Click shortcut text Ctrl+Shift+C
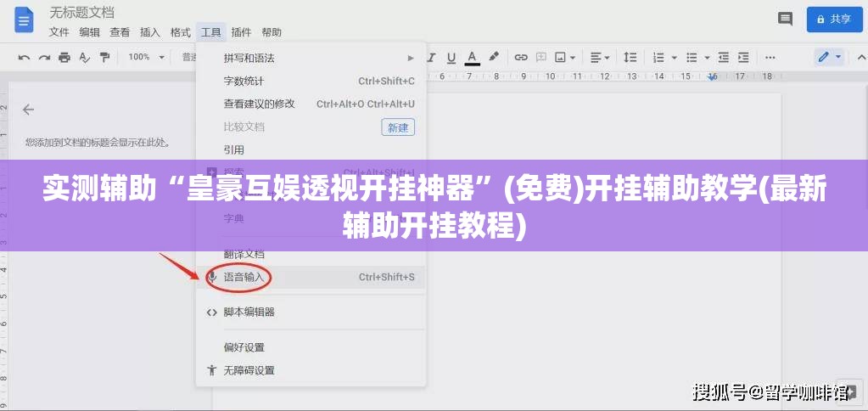 386,82
